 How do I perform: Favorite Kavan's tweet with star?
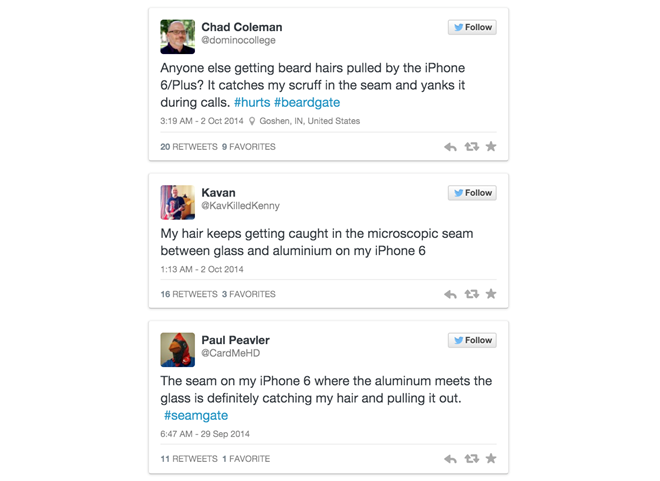point(491,294)
